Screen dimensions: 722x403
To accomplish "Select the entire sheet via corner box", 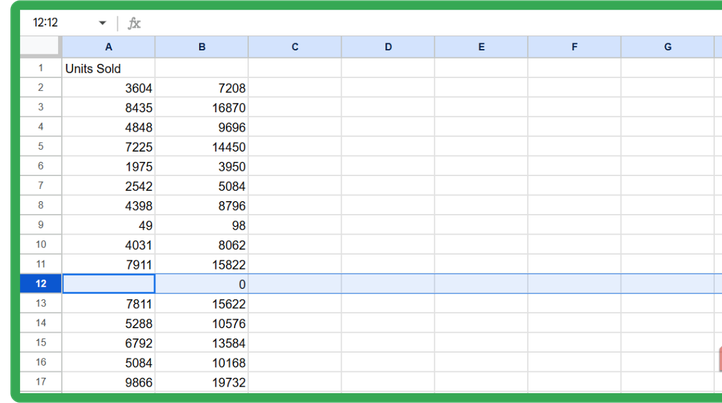I will 41,47.
